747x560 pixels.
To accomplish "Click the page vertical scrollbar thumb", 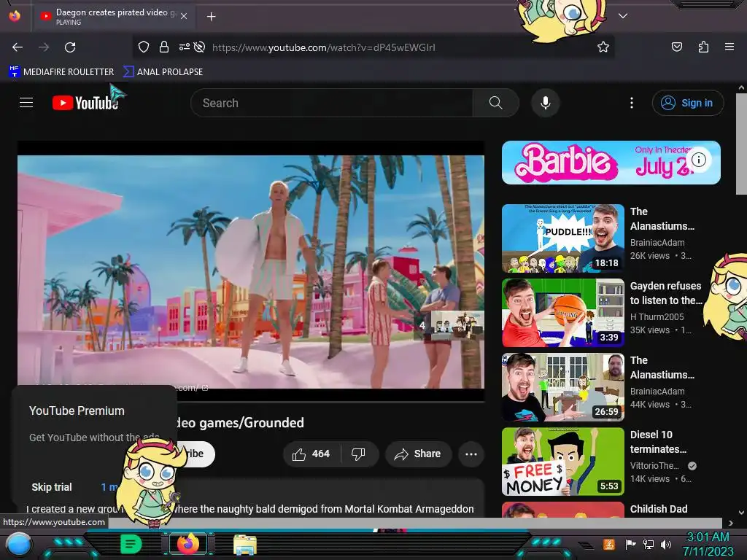I will [x=741, y=144].
